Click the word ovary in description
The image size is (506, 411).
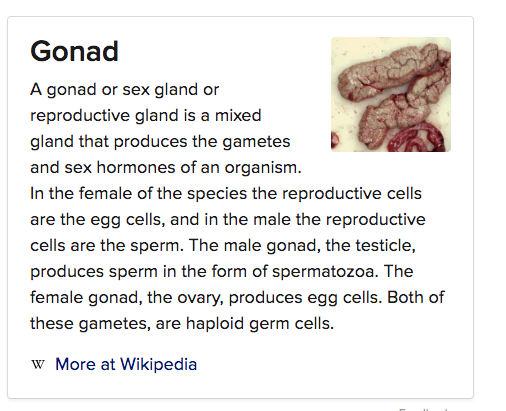coord(200,298)
